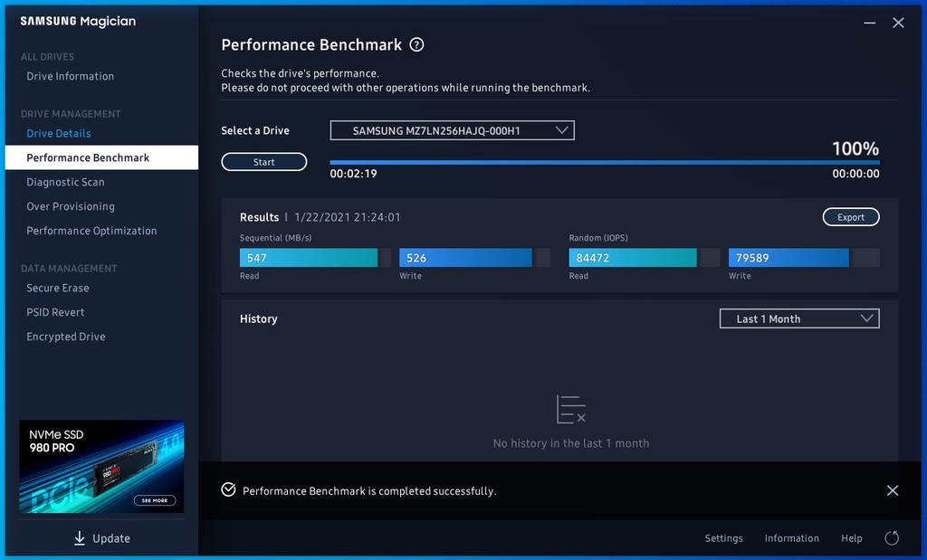Export the benchmark results

pos(850,217)
